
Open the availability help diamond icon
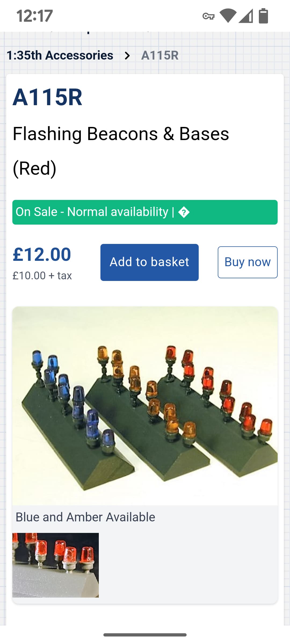[184, 212]
